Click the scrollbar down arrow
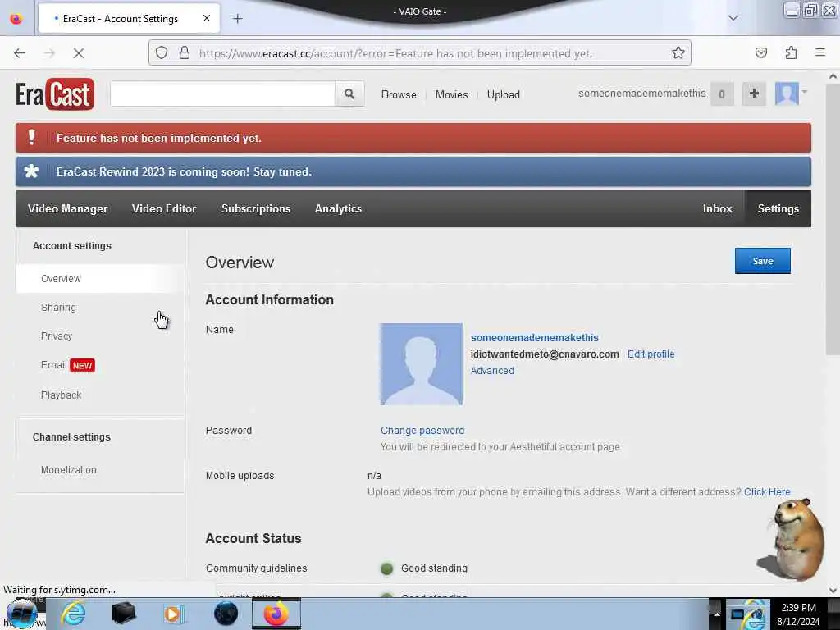This screenshot has height=630, width=840. point(833,591)
